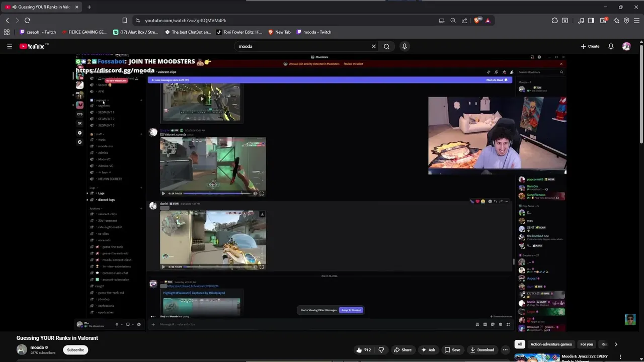Viewport: 644px width, 362px height.
Task: Open the Alert Box / Stre... bookmark
Action: (x=136, y=32)
